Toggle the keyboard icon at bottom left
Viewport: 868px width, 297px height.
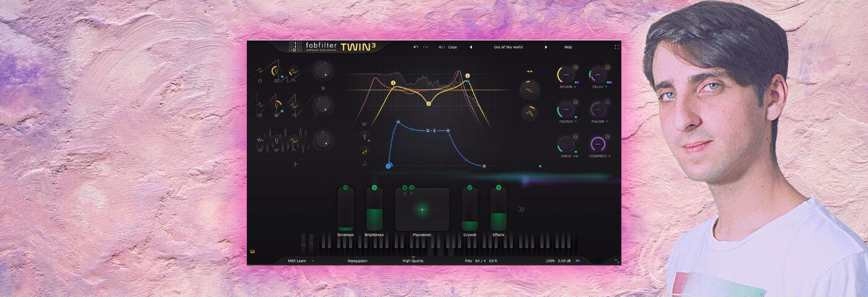click(x=253, y=251)
